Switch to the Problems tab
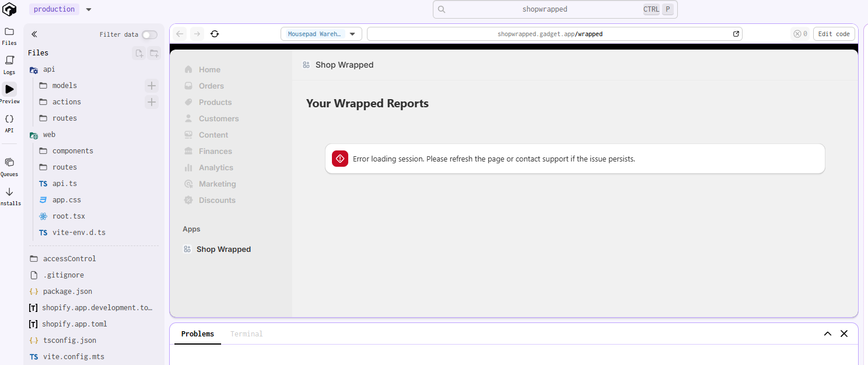Viewport: 868px width, 365px height. tap(198, 334)
